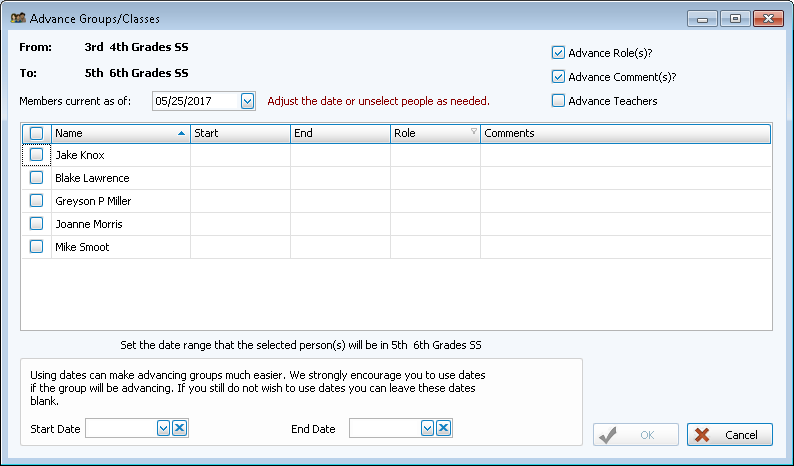Click the Comments column header

(x=624, y=133)
